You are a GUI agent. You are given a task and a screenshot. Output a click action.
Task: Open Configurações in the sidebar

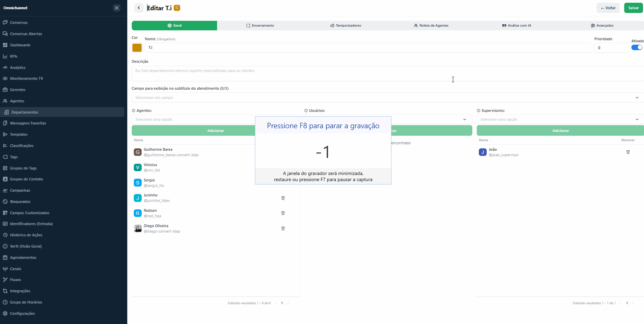coord(22,313)
